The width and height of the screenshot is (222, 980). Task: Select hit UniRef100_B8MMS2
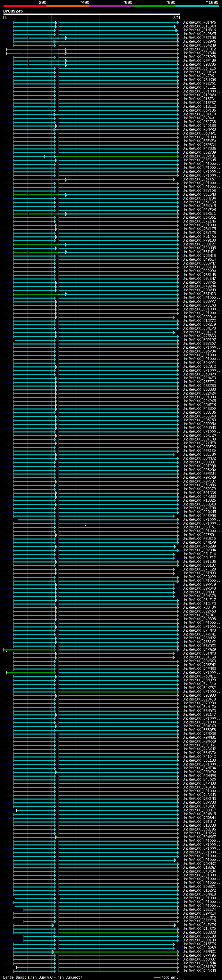click(199, 458)
